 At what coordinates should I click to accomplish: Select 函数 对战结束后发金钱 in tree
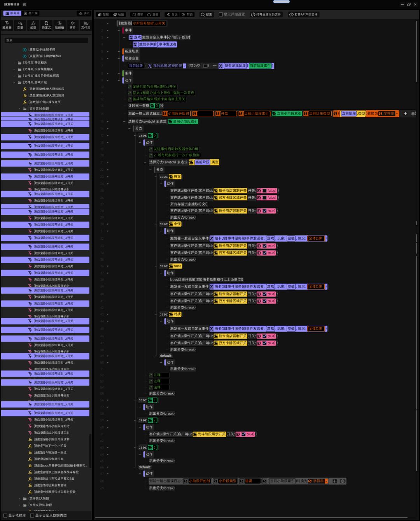click(50, 485)
